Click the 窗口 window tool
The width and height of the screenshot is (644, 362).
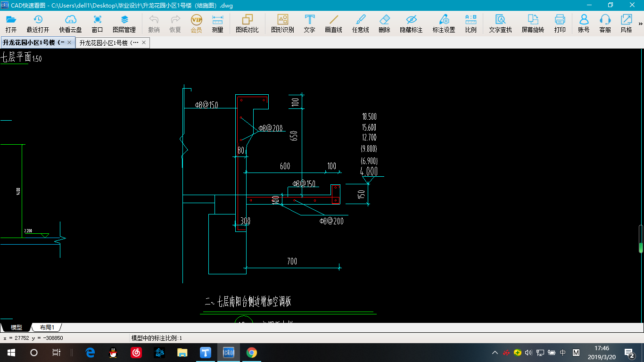coord(98,24)
